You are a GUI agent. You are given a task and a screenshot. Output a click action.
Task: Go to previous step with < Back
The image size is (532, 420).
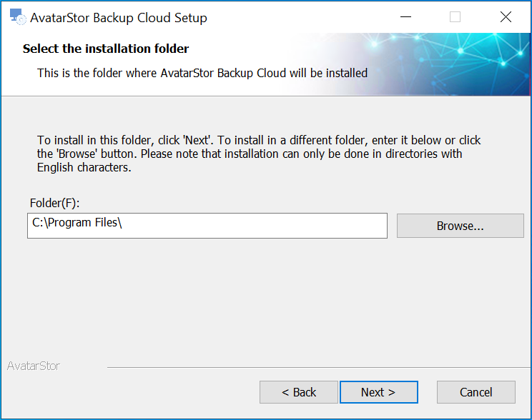pyautogui.click(x=299, y=392)
